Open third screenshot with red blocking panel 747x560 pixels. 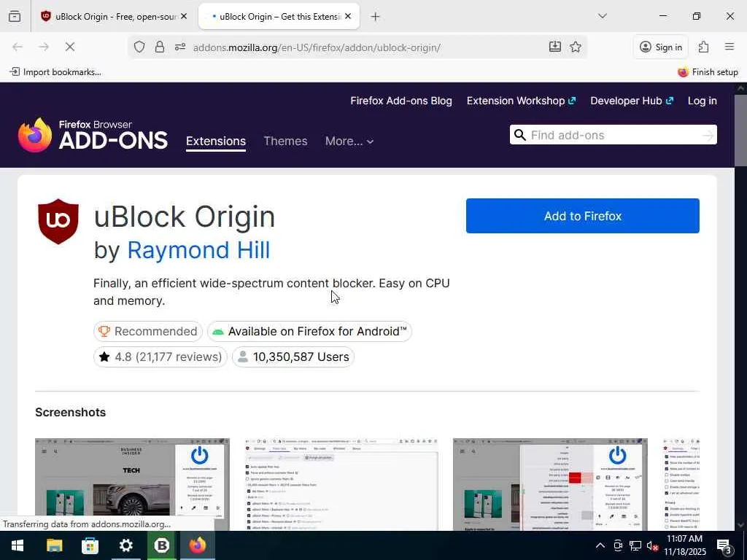click(x=550, y=484)
